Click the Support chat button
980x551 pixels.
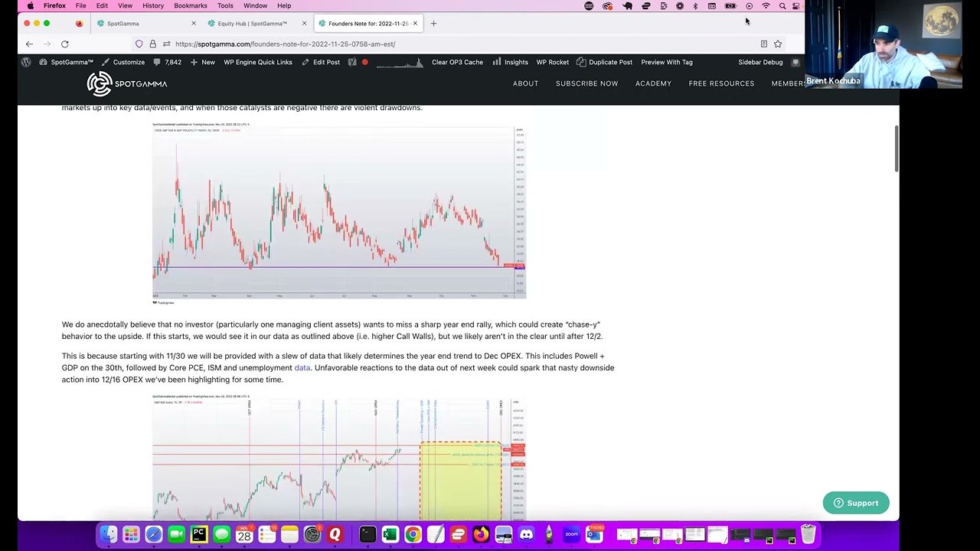[x=855, y=503]
